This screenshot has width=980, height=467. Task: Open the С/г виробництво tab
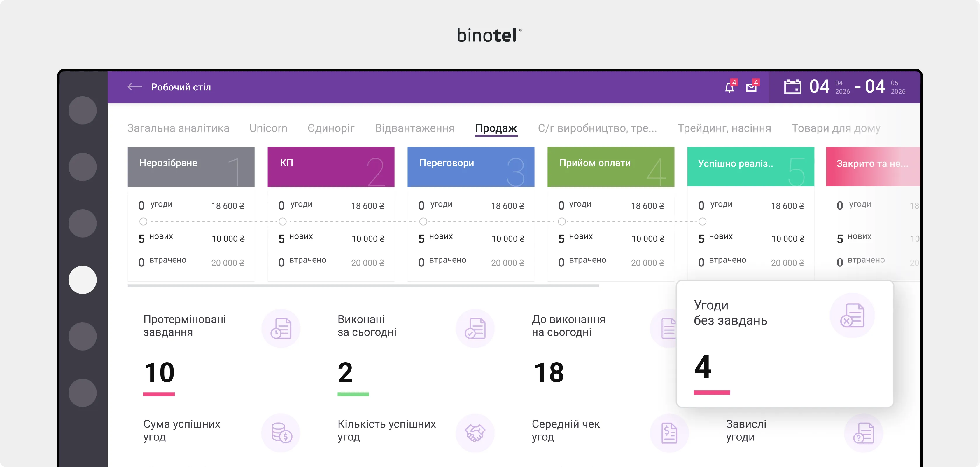click(597, 128)
